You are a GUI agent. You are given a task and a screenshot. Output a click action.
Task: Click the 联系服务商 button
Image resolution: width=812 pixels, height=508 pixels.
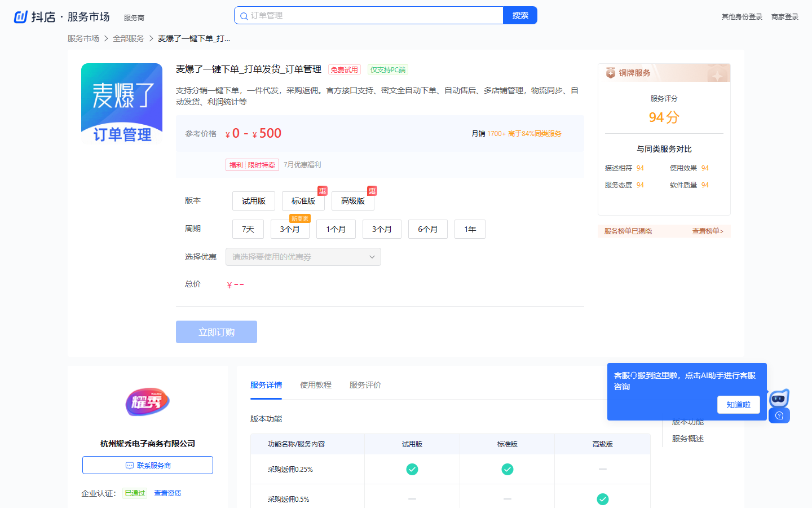148,465
